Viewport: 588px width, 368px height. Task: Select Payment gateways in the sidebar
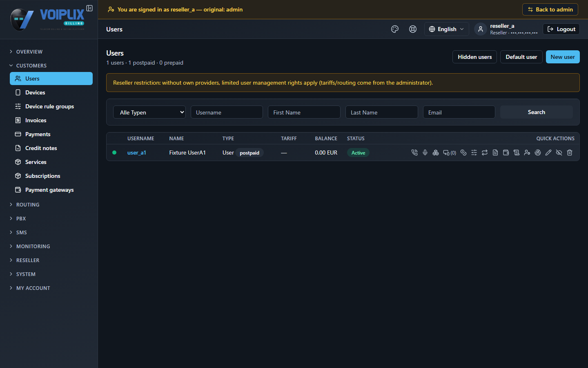[x=51, y=190]
